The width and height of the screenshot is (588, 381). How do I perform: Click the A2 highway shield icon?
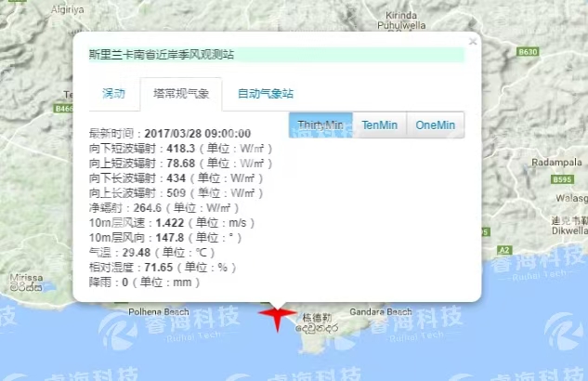[x=503, y=251]
